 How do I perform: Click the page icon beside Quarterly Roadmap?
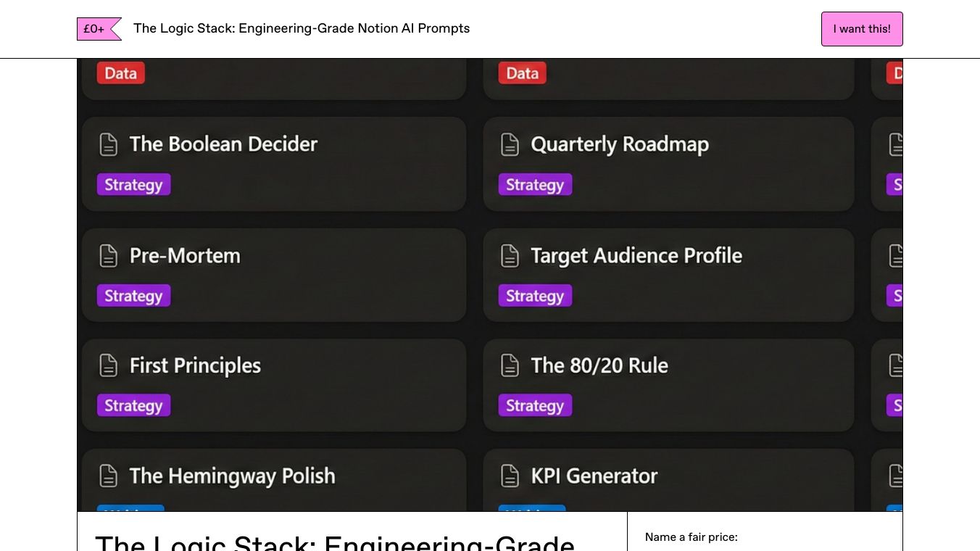tap(510, 144)
